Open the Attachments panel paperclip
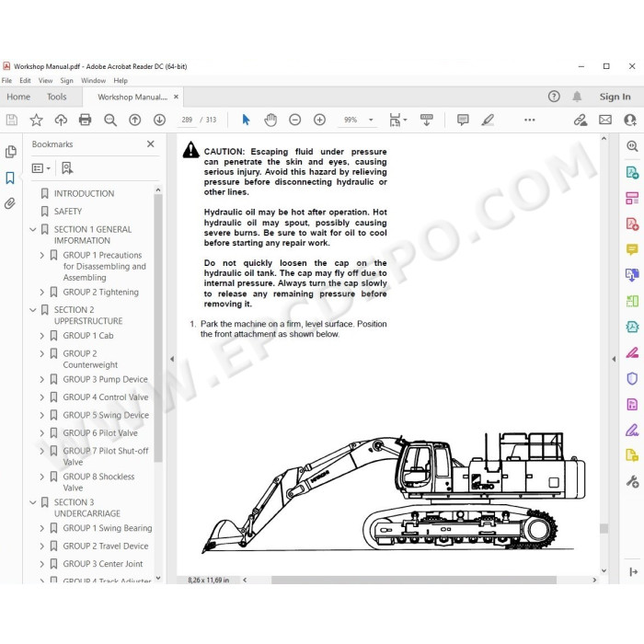 coord(10,203)
